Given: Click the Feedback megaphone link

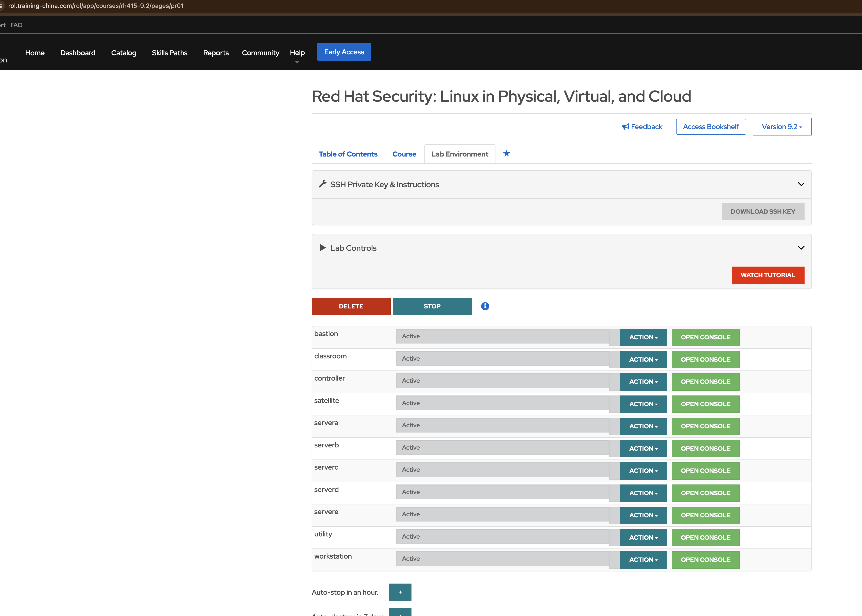Looking at the screenshot, I should click(x=642, y=127).
